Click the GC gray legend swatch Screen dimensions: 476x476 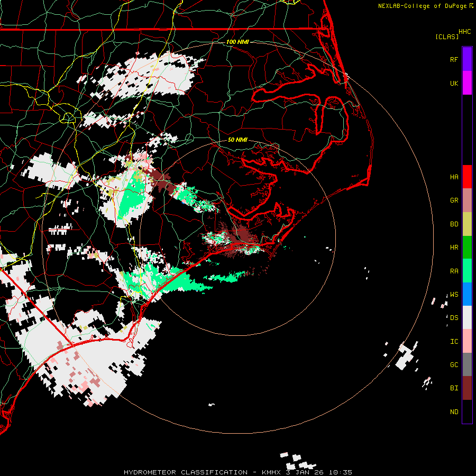click(x=467, y=364)
